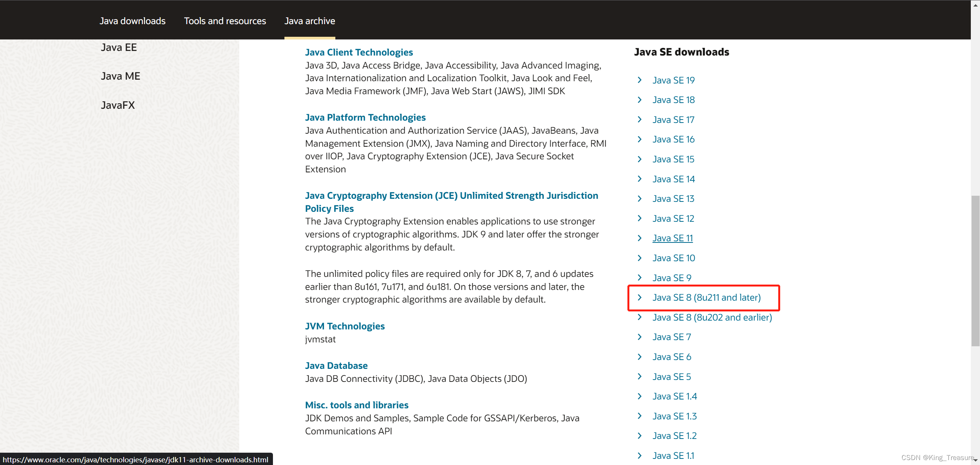Open the Java SE 6 download link
The width and height of the screenshot is (980, 465).
tap(672, 357)
